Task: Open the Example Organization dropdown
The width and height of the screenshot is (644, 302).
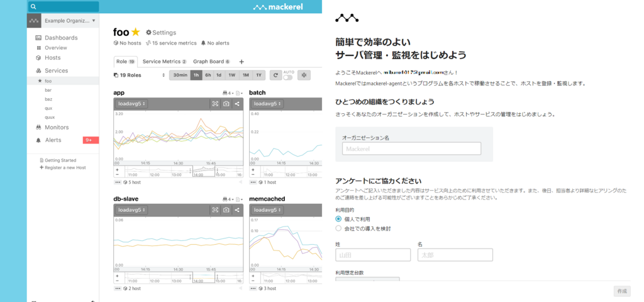Action: 70,20
